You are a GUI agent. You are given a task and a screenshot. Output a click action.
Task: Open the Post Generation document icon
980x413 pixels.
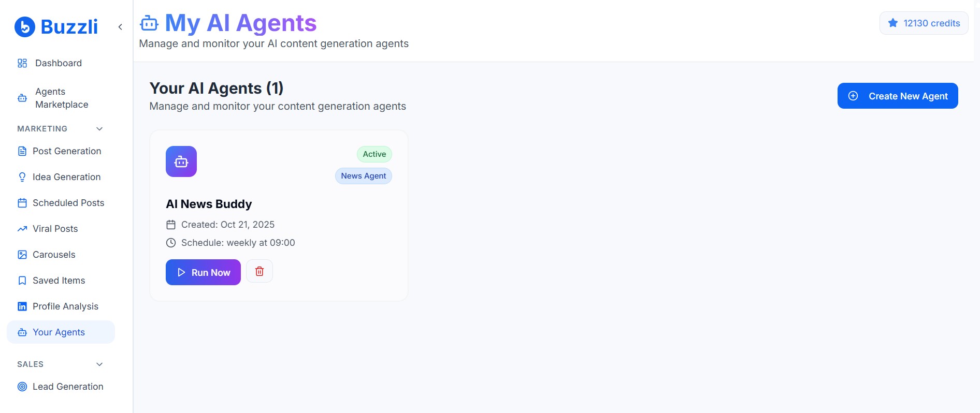tap(22, 151)
